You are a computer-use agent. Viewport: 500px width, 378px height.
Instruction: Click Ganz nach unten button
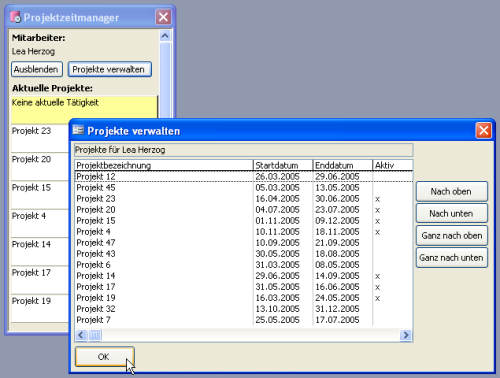pos(452,257)
